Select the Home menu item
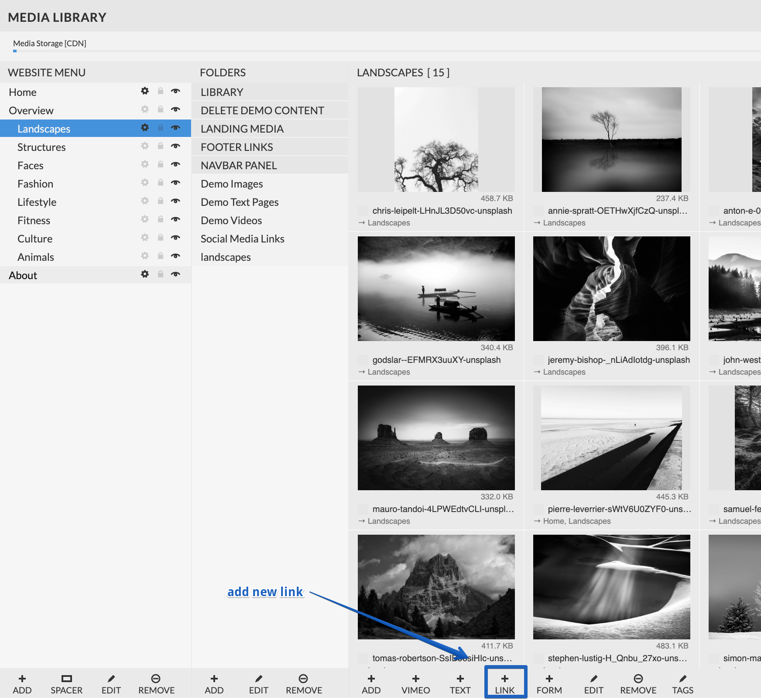The width and height of the screenshot is (761, 700). point(96,92)
